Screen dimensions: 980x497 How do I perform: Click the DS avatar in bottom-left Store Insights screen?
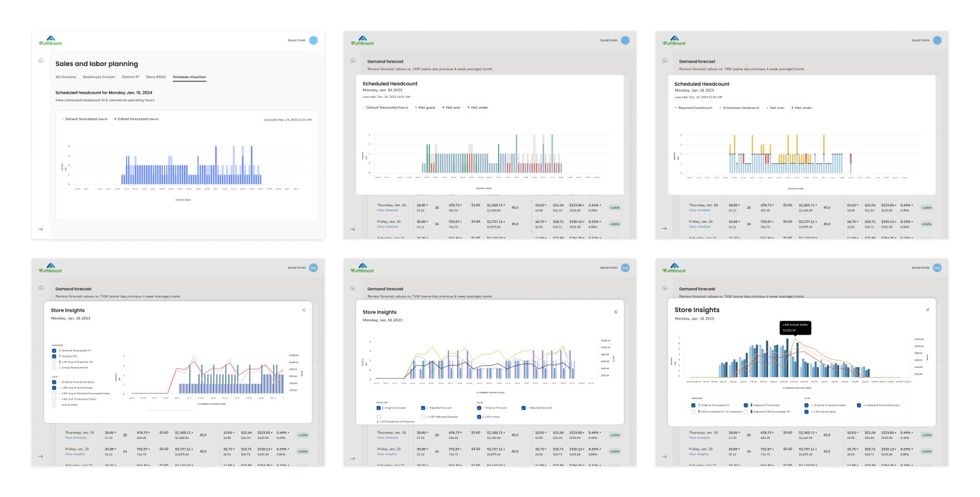(313, 267)
